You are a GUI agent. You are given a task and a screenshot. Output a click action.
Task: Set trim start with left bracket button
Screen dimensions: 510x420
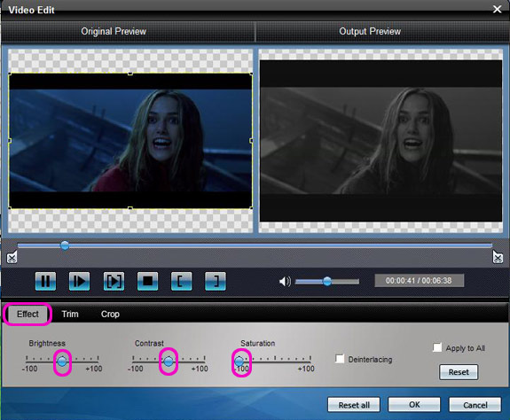pyautogui.click(x=181, y=281)
